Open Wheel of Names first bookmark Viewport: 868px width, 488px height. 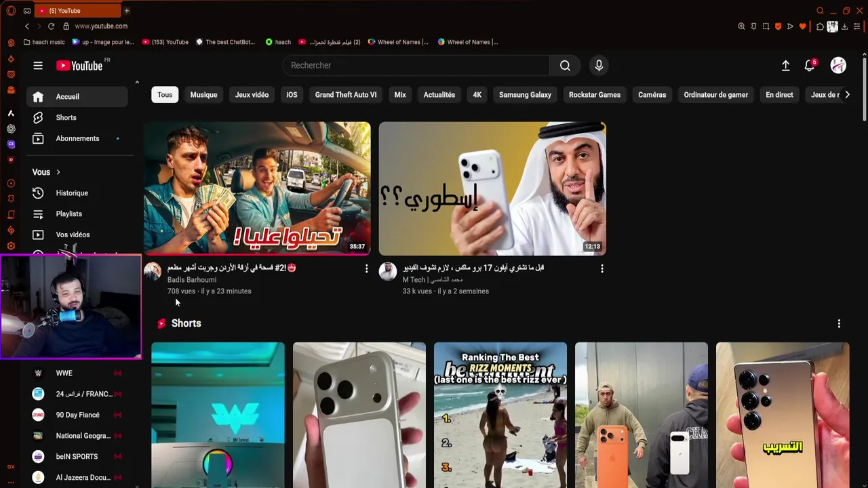point(398,42)
